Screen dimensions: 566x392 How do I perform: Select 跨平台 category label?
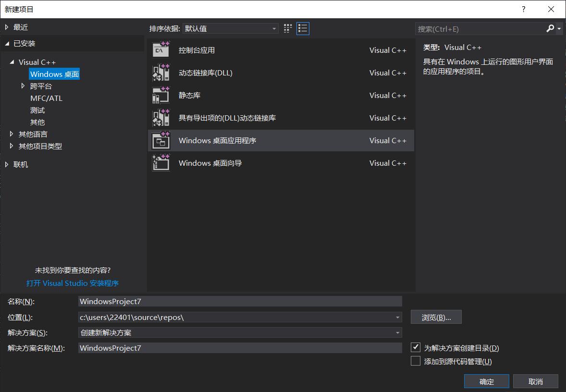click(x=41, y=86)
